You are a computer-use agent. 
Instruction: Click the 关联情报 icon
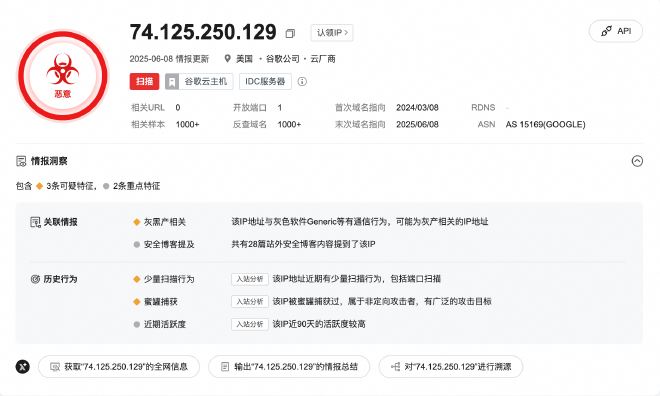point(35,222)
